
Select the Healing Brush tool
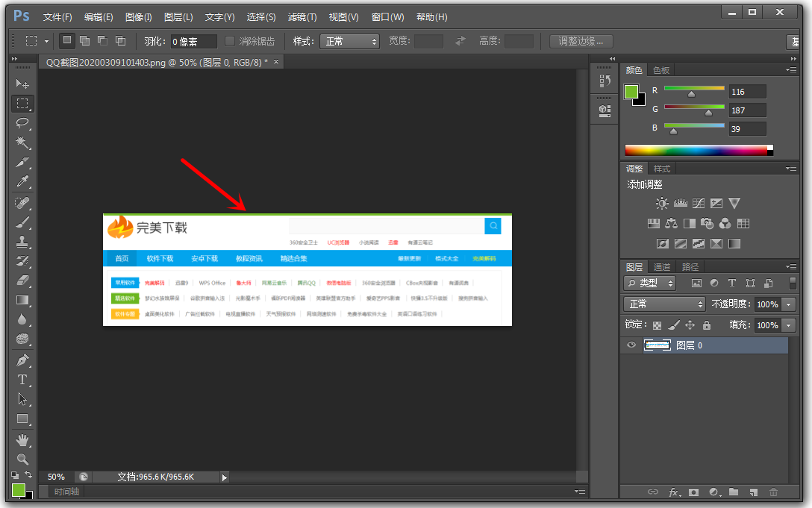(x=22, y=202)
